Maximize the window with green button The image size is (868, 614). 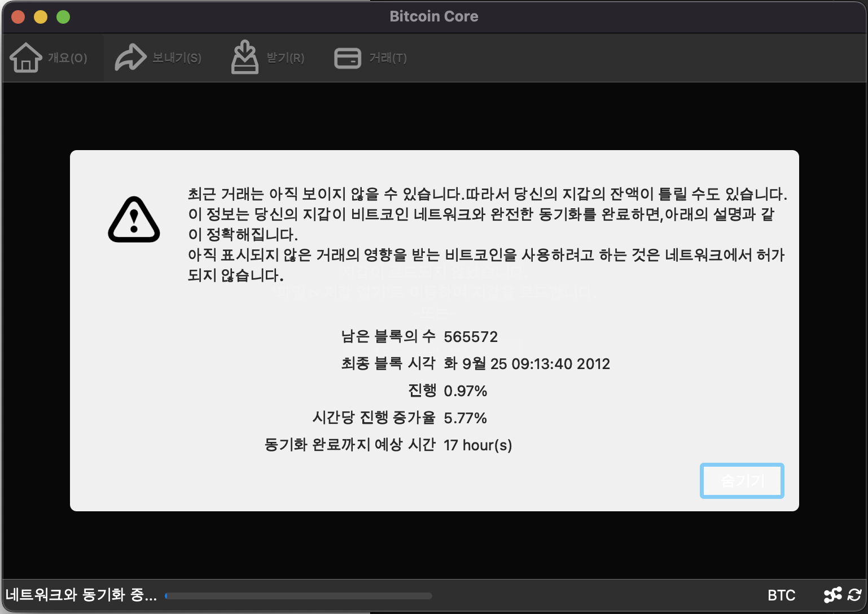tap(63, 17)
